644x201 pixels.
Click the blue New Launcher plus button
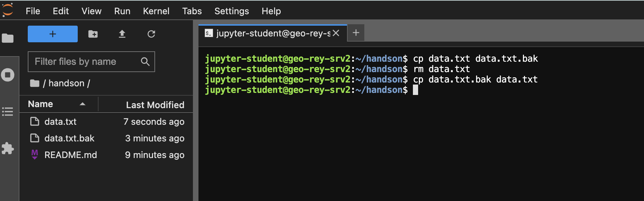pyautogui.click(x=53, y=34)
